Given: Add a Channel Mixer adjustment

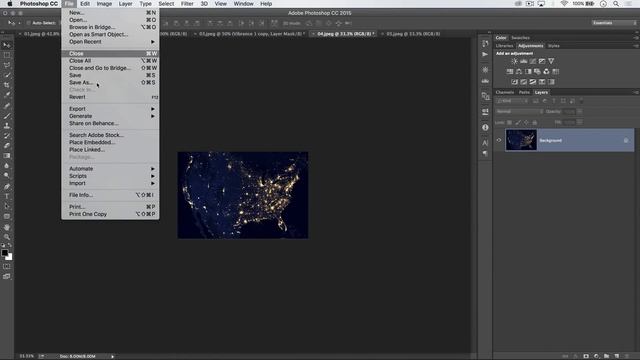Looking at the screenshot, I should point(546,71).
